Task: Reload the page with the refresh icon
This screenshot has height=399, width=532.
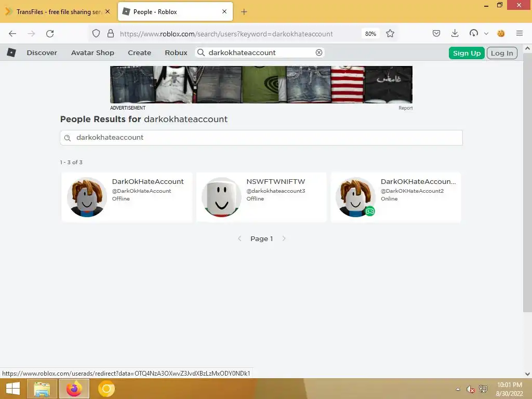Action: (50, 34)
